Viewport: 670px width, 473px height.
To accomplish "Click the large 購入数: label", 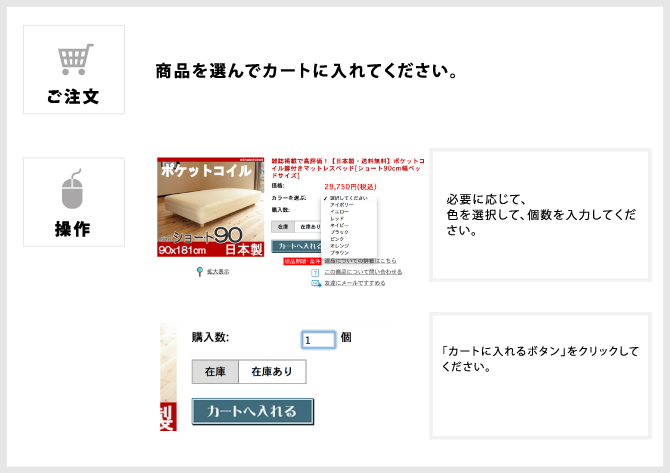I will pos(210,338).
